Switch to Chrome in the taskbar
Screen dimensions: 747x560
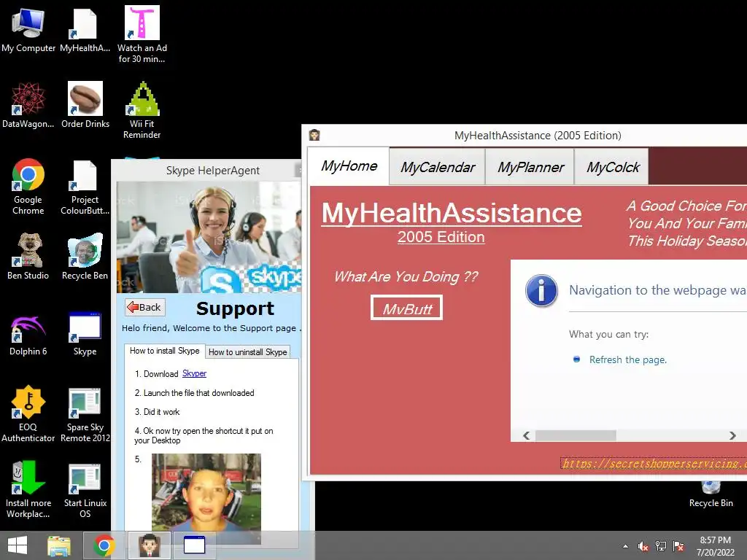[x=104, y=545]
